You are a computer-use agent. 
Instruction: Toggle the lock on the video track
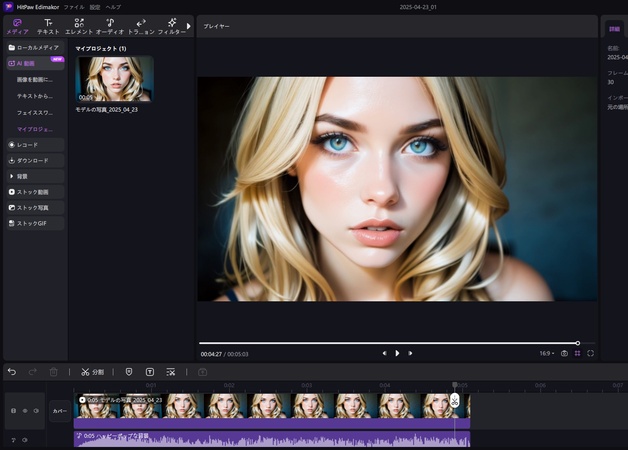(13, 411)
